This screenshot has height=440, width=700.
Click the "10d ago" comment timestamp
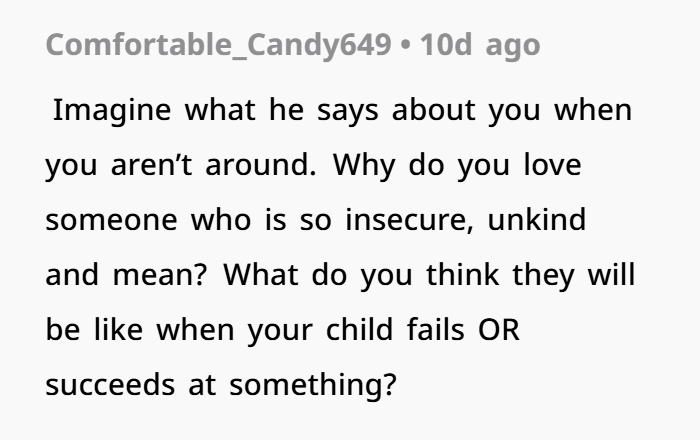pyautogui.click(x=481, y=46)
